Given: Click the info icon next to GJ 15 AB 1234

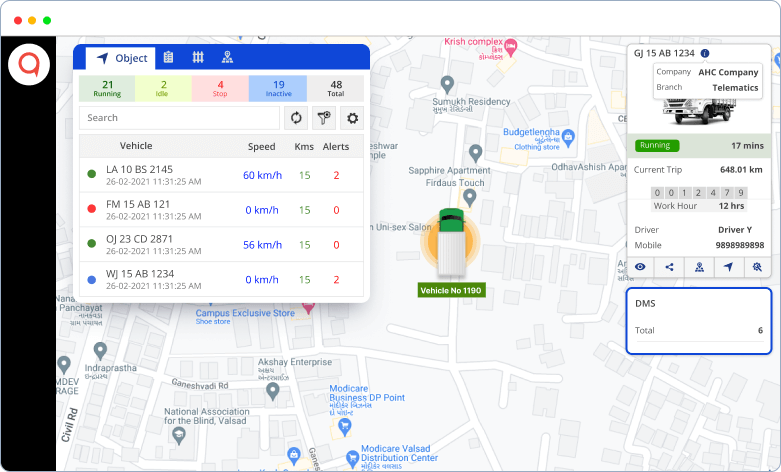Looking at the screenshot, I should coord(705,53).
